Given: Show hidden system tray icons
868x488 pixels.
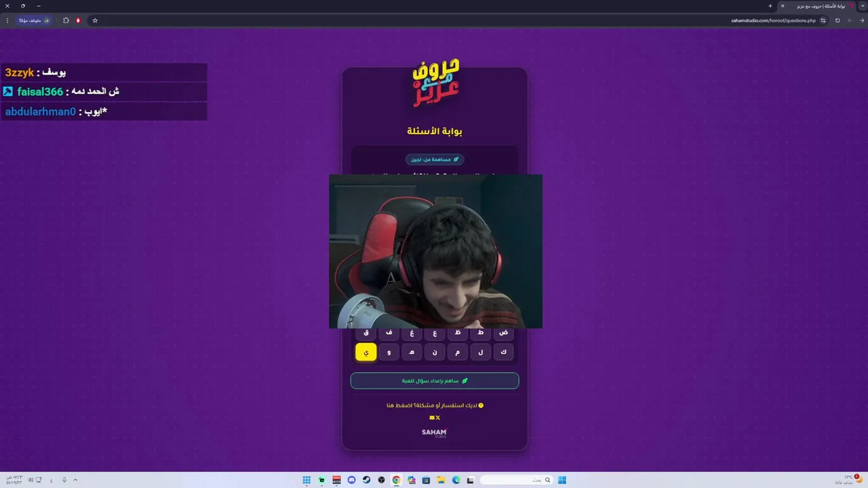Looking at the screenshot, I should [75, 480].
